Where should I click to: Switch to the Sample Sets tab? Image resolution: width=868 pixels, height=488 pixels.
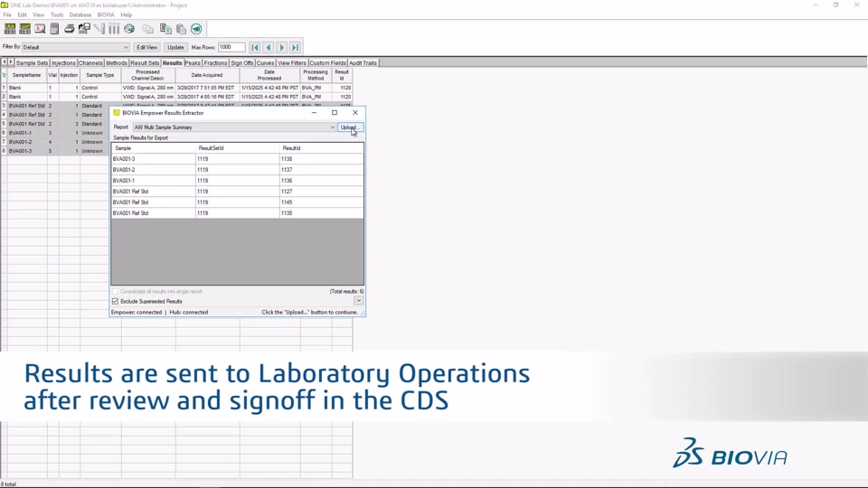click(x=33, y=63)
